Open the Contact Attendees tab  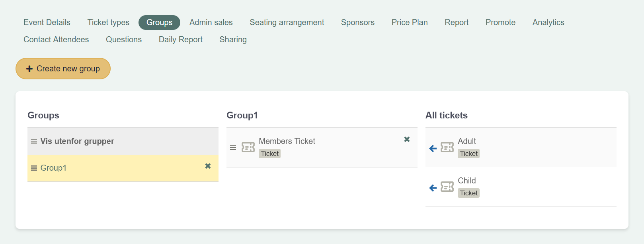56,39
